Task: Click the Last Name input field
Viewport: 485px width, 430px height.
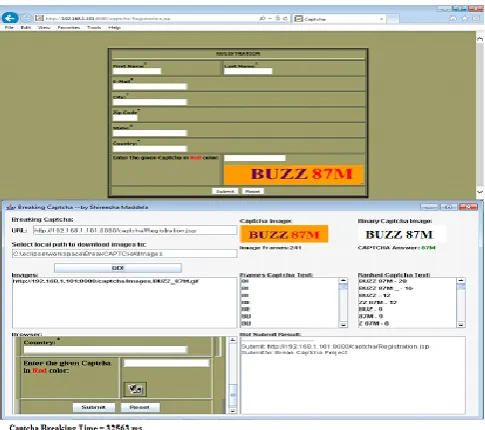Action: [x=248, y=71]
